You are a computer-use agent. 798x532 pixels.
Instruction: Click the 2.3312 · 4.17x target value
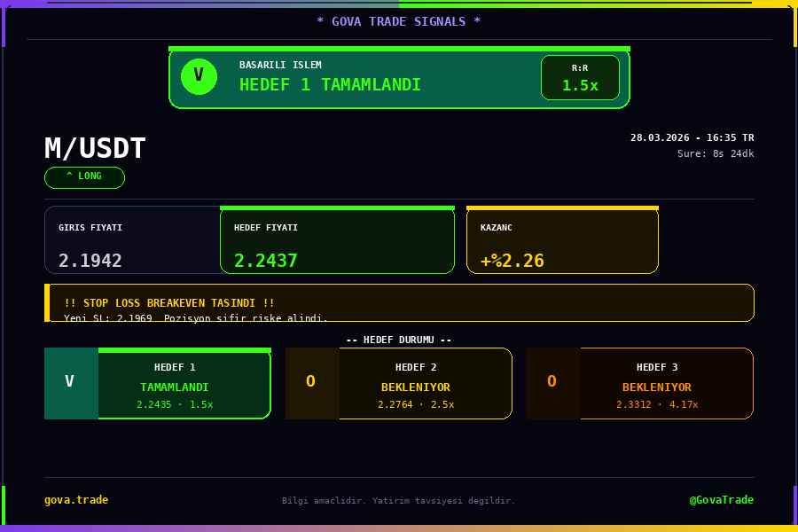coord(657,404)
